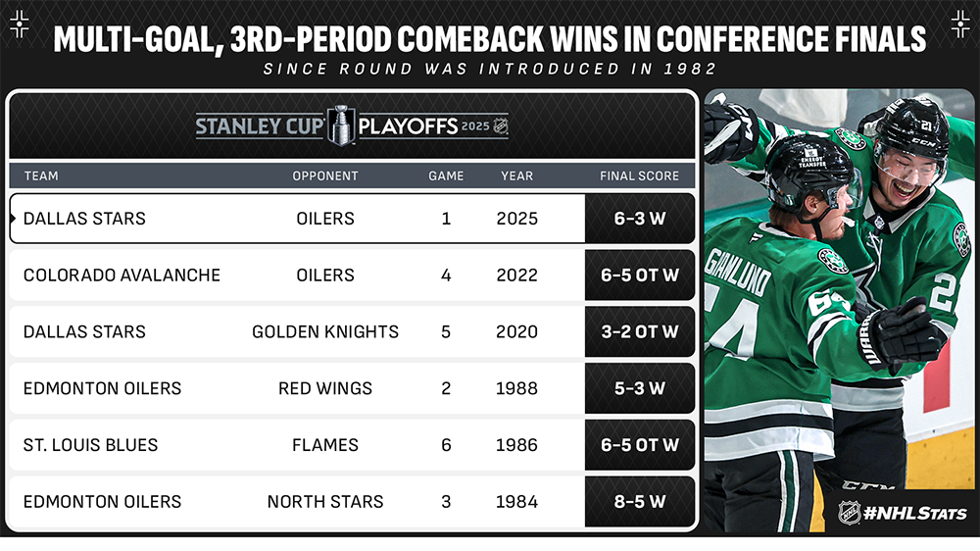Select the St. Louis Blues row
This screenshot has height=551, width=980.
point(352,445)
